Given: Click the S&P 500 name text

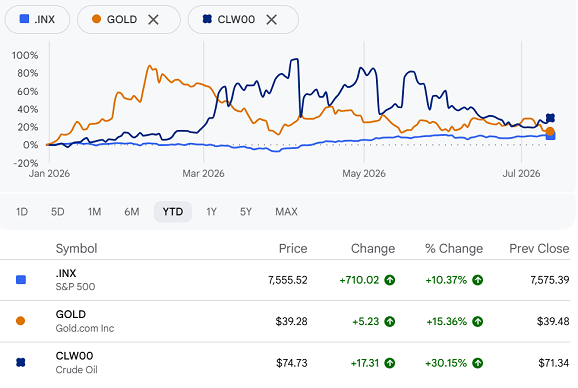Looking at the screenshot, I should click(x=75, y=287).
